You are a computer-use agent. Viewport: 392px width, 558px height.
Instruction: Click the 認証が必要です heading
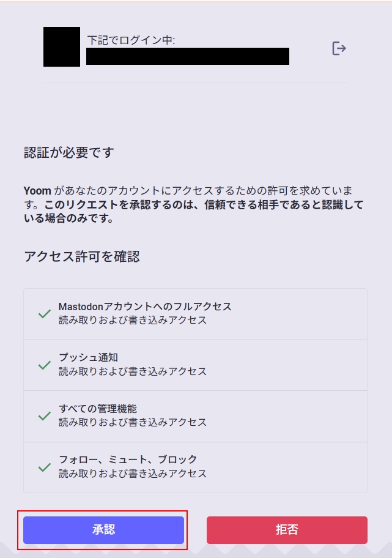point(68,153)
